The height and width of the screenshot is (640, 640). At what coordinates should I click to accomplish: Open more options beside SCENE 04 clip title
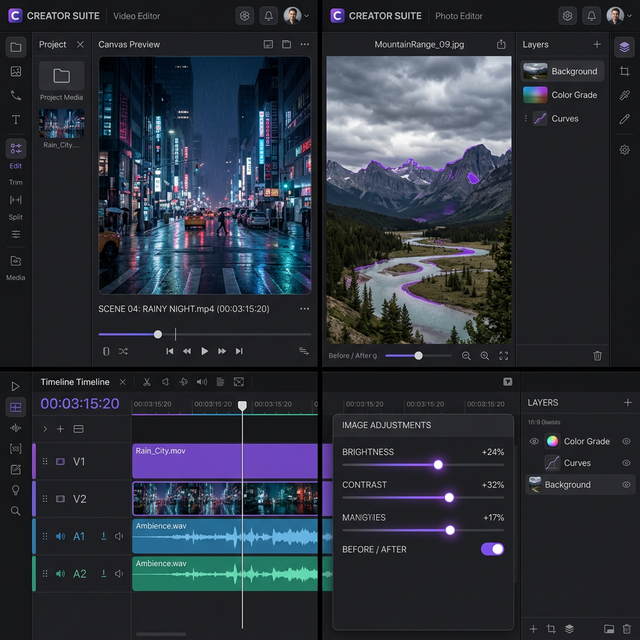304,309
